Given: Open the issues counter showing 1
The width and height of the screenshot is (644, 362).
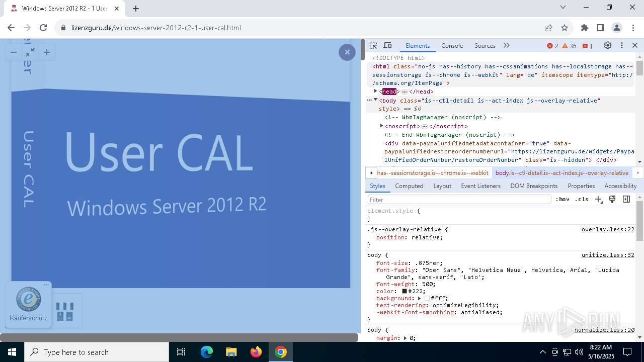Looking at the screenshot, I should [x=587, y=46].
